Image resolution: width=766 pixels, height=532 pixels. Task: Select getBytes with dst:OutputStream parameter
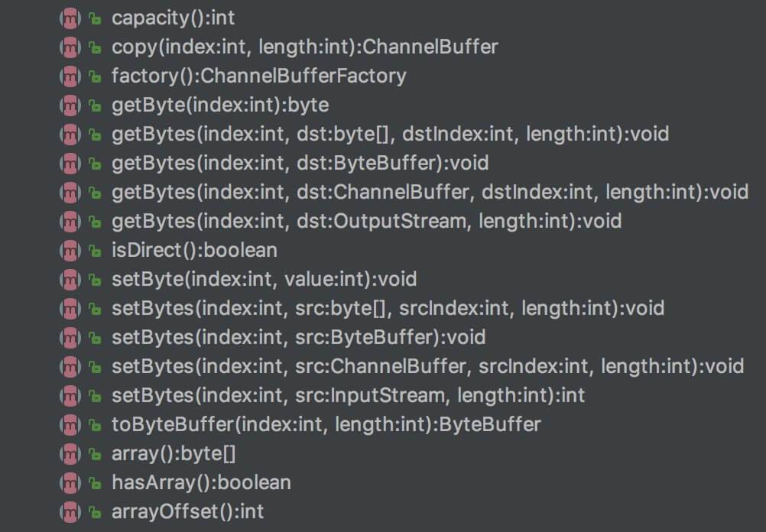(366, 221)
